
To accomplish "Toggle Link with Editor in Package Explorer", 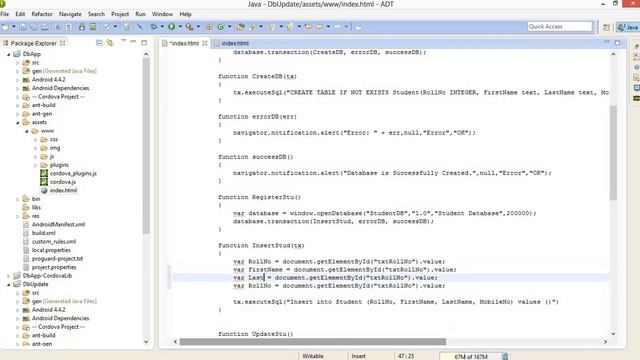I will point(110,43).
